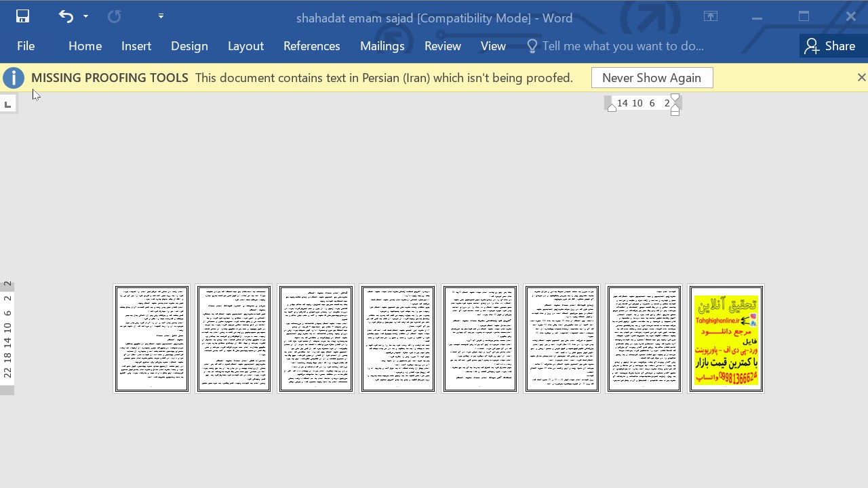Click the Redo/Repeat icon

pyautogui.click(x=114, y=16)
